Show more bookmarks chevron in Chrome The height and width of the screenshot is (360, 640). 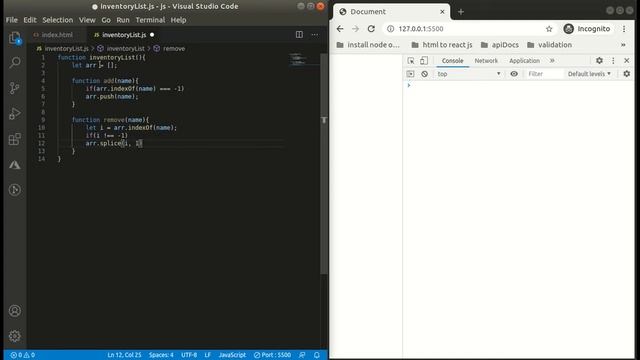tap(623, 45)
